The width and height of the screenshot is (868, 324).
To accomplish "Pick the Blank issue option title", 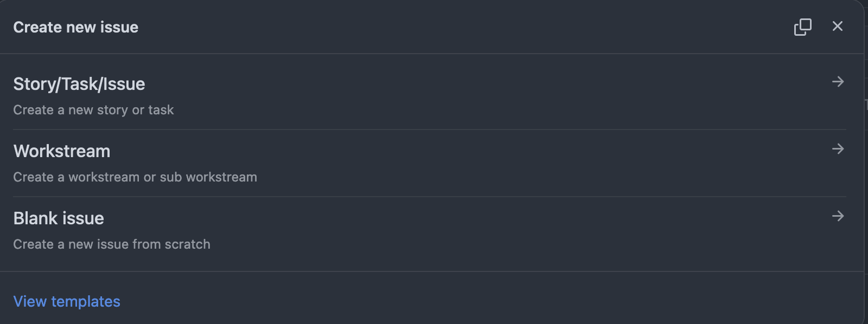I will coord(59,218).
